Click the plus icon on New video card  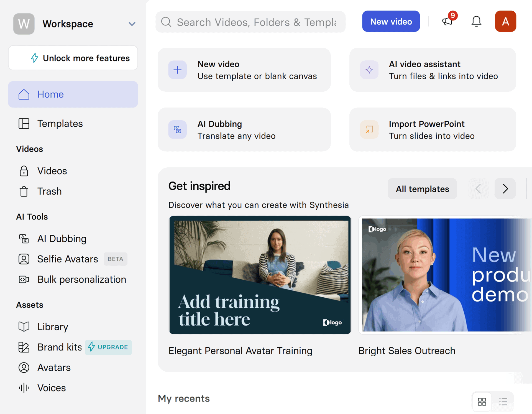tap(177, 70)
